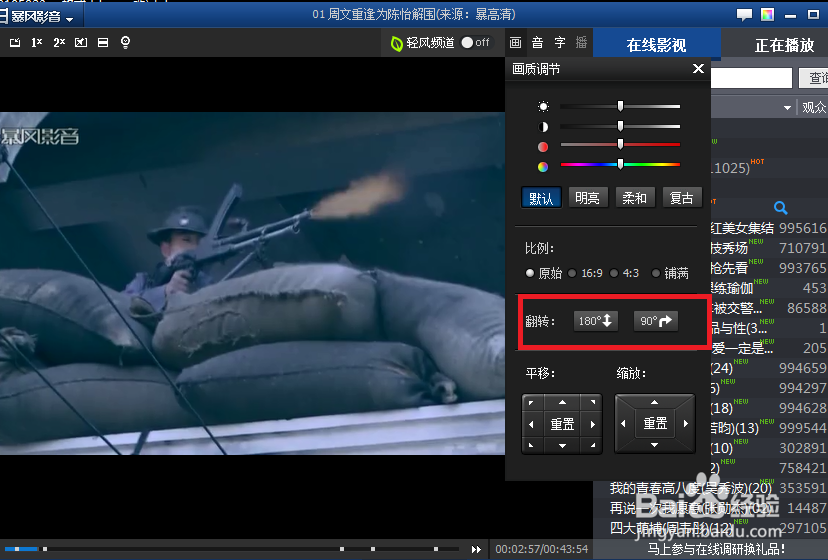This screenshot has width=828, height=560.
Task: Click the red saturation icon
Action: (543, 147)
